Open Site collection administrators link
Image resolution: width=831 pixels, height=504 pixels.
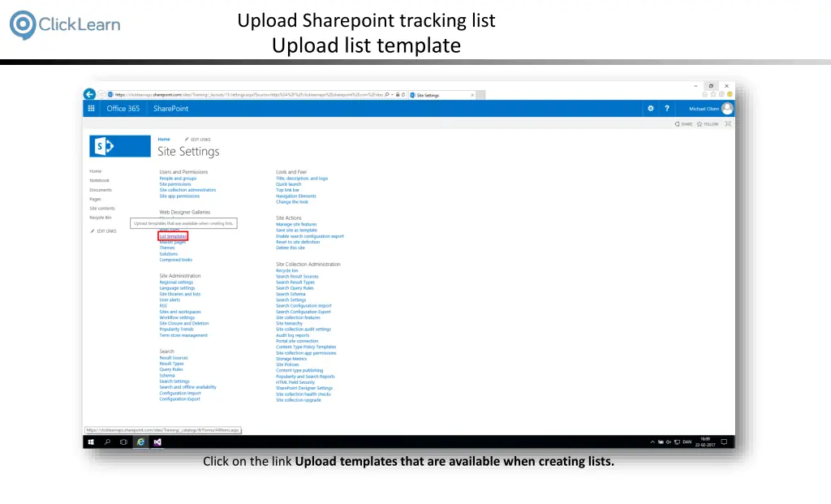187,190
